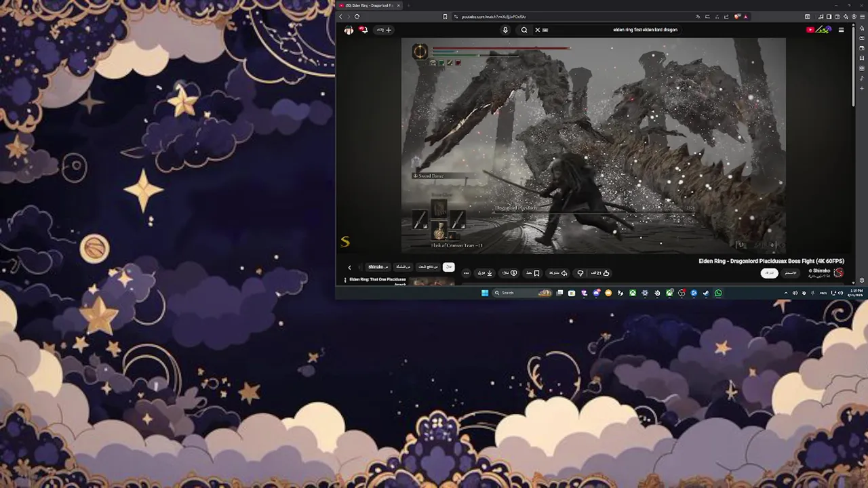Select the Shirako filter chip
Screen dimensions: 868x488
pos(378,267)
